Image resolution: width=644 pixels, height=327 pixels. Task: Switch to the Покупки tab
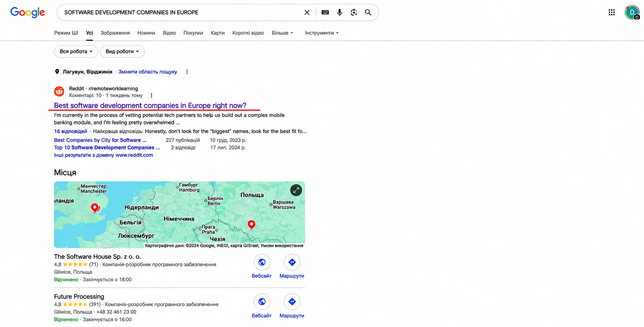tap(193, 33)
